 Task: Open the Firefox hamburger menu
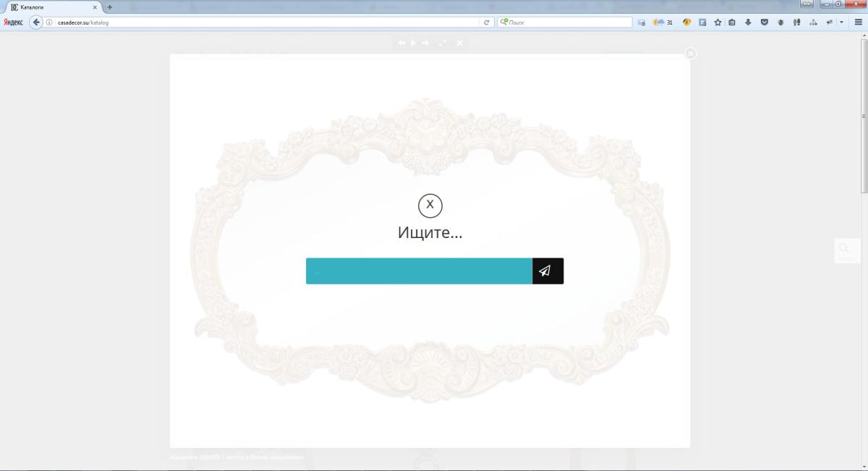tap(858, 22)
